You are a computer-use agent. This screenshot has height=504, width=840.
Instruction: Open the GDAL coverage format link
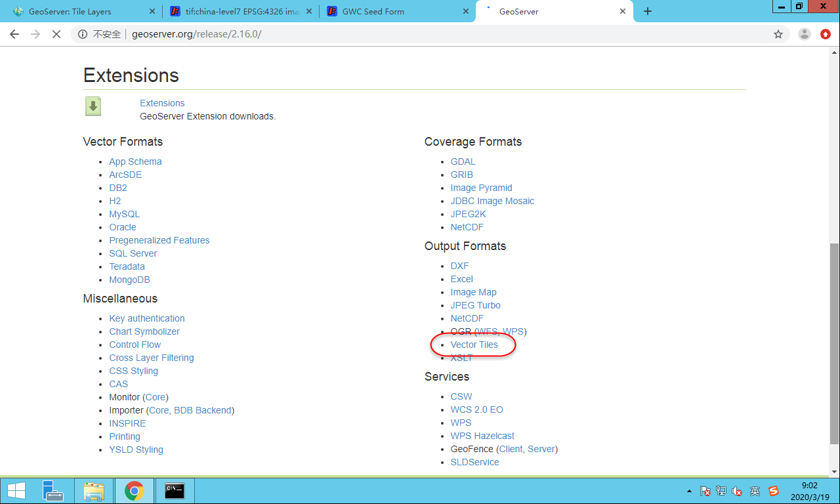463,161
